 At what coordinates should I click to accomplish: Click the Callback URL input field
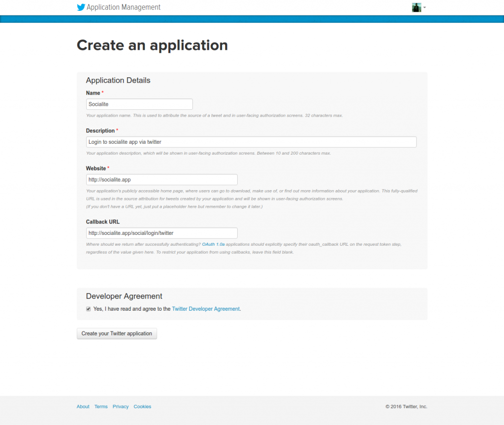161,232
